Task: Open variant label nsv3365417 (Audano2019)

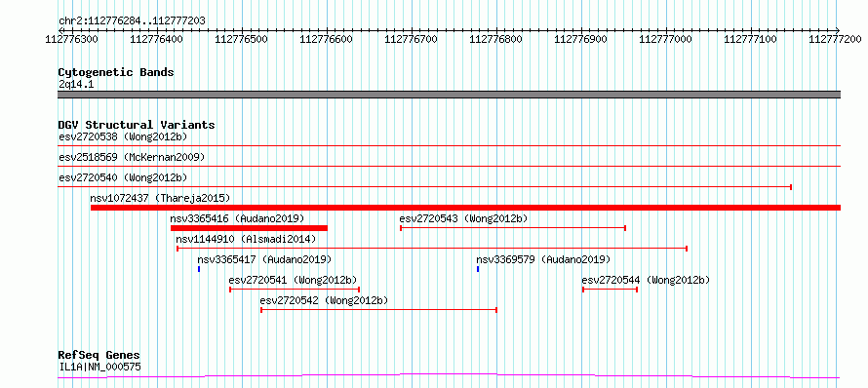Action: [264, 259]
